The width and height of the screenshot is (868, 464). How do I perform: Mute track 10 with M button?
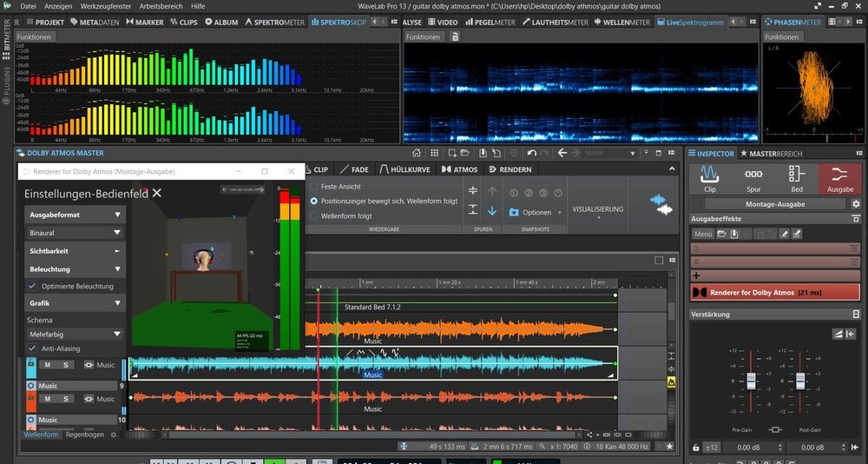(48, 399)
